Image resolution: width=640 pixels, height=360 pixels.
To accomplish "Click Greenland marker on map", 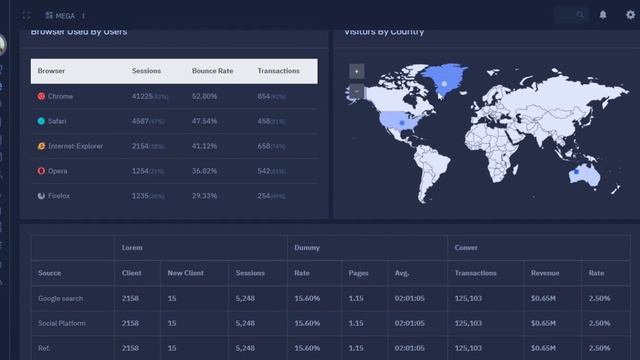I will [x=444, y=84].
